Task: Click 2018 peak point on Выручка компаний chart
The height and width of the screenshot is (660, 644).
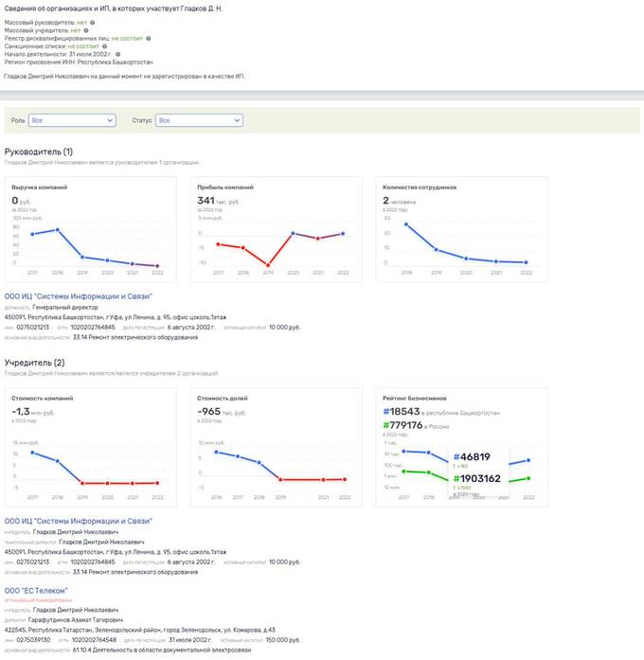Action: tap(58, 229)
